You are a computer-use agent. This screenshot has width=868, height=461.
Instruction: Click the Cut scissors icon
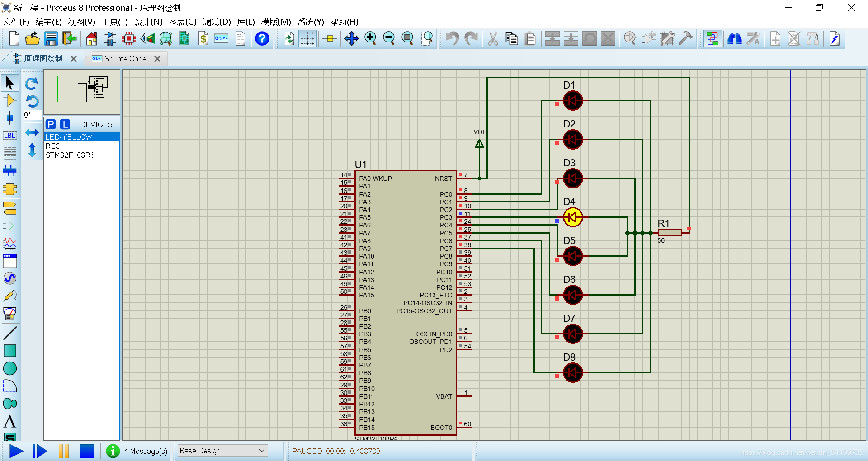(x=493, y=39)
